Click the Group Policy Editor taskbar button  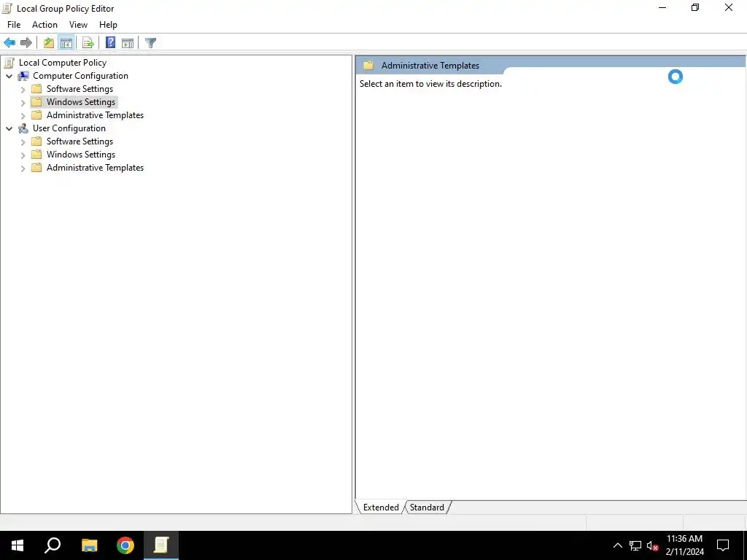[x=161, y=545]
